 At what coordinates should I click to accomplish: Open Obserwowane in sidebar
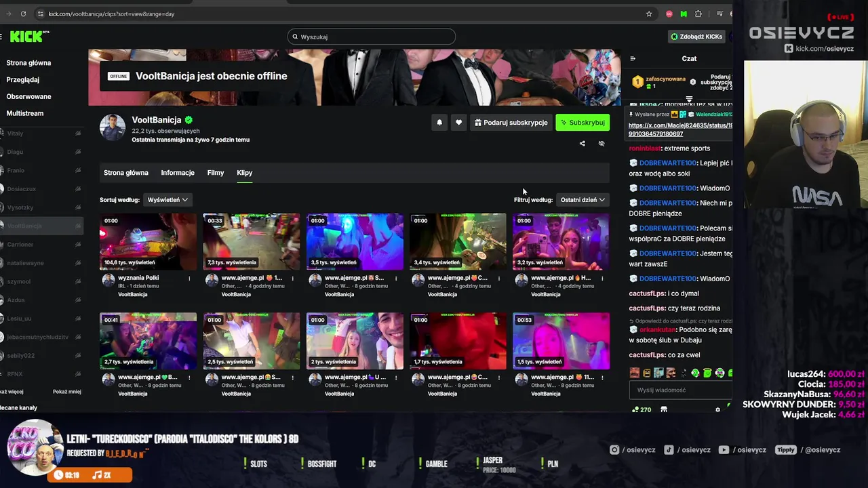tap(28, 96)
